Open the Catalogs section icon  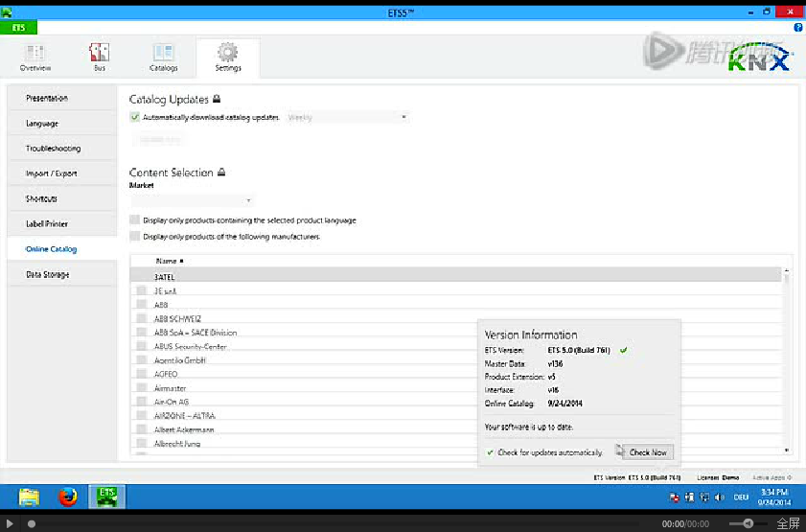coord(163,53)
